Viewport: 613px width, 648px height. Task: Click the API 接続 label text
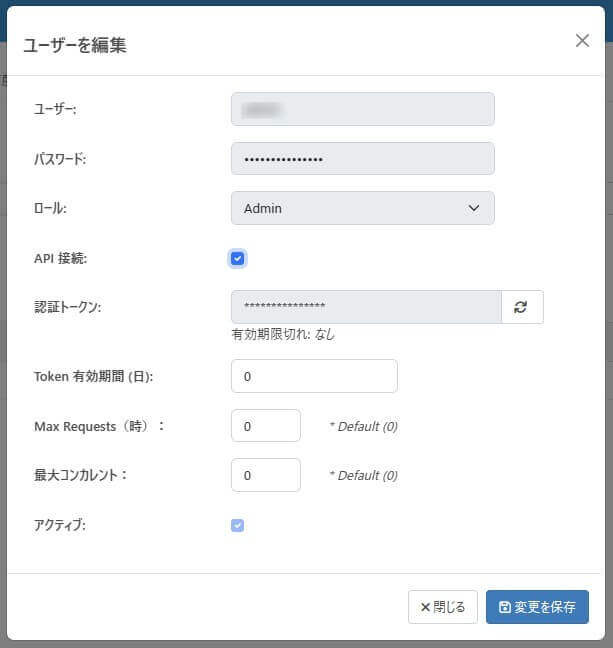tap(61, 259)
